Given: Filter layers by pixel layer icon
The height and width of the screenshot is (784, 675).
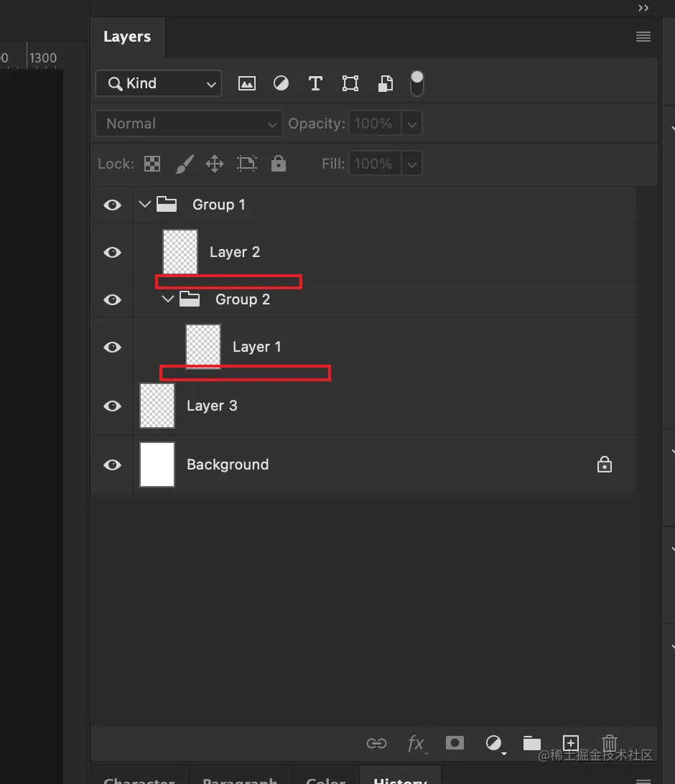Looking at the screenshot, I should (x=246, y=83).
